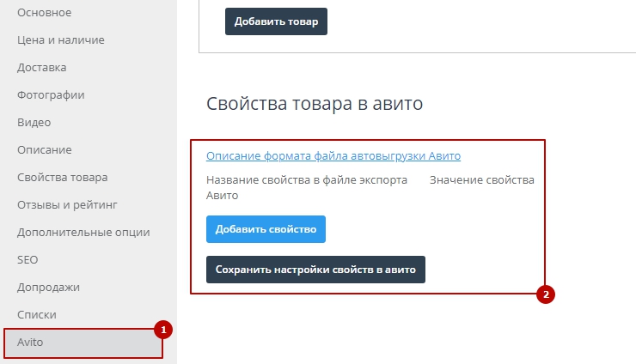Switch to the Видео section

34,123
